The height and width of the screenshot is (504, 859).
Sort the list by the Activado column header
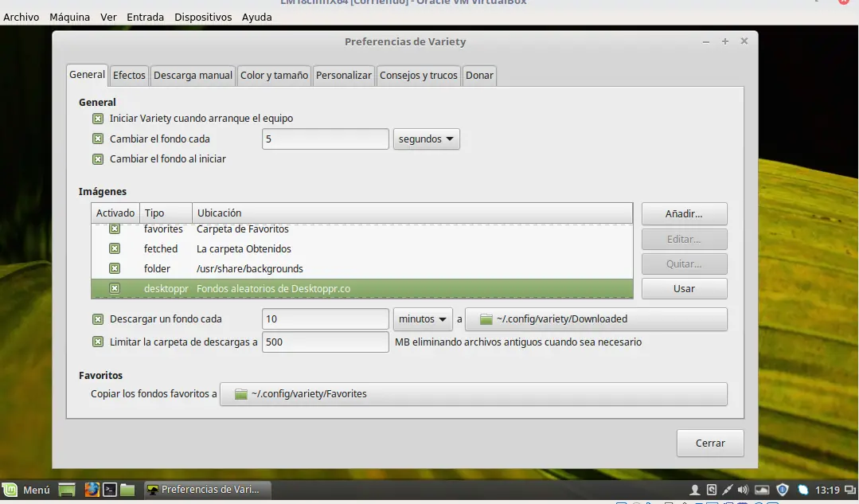click(x=115, y=213)
